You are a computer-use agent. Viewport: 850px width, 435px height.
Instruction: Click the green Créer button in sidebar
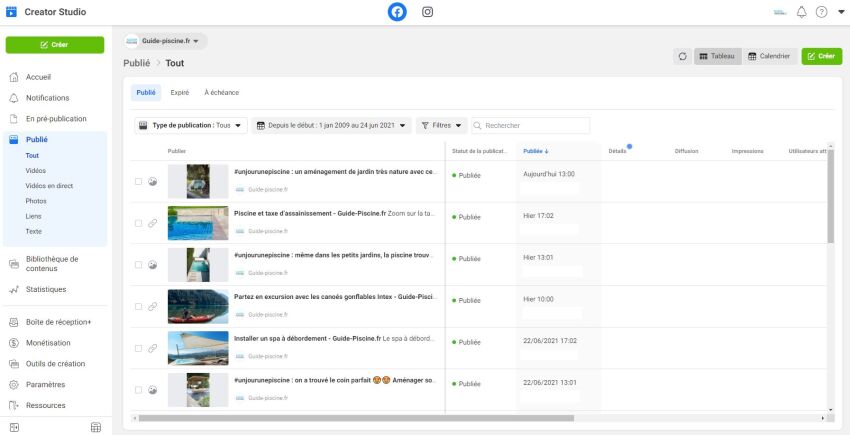55,45
